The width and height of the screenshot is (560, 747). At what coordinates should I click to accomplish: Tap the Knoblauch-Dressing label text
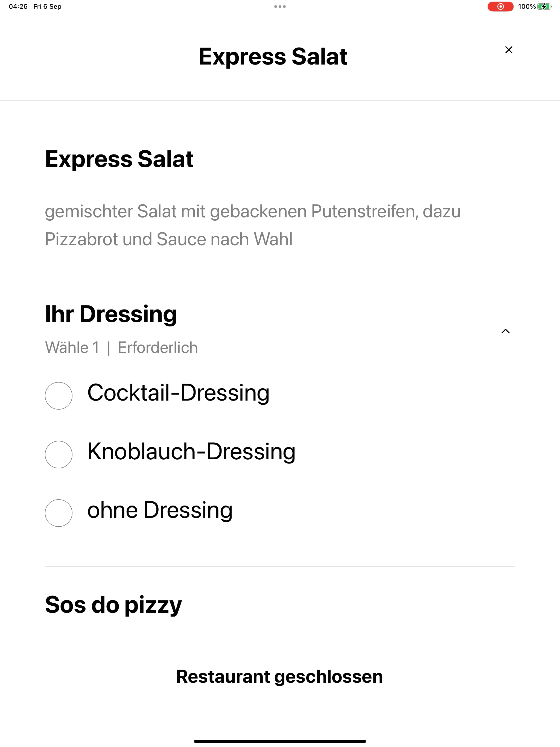[191, 451]
